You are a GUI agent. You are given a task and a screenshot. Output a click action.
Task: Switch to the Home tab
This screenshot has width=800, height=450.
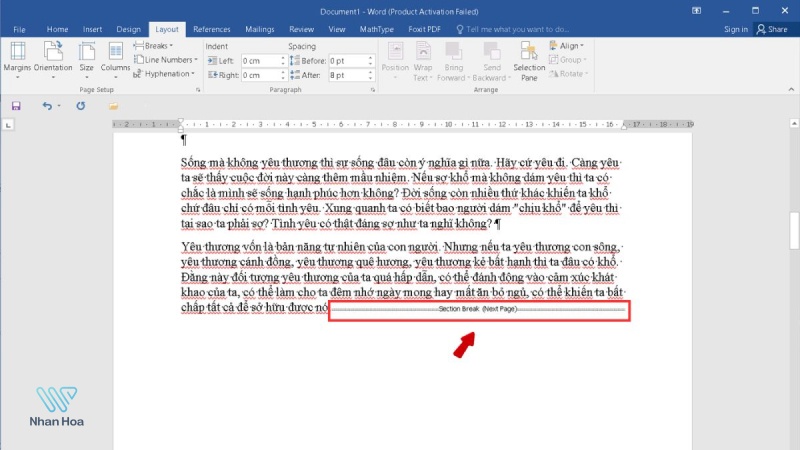[57, 30]
